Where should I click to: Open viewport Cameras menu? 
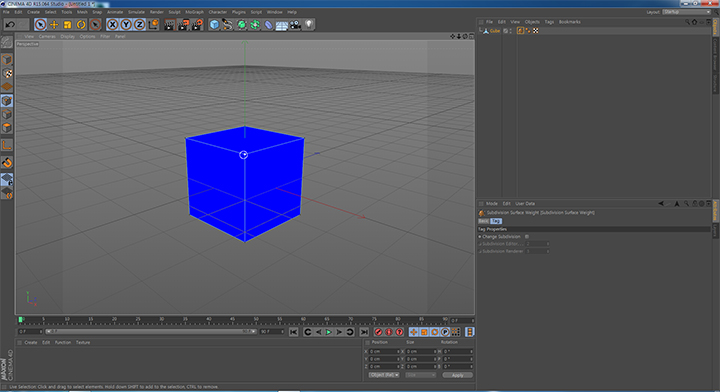tap(47, 36)
